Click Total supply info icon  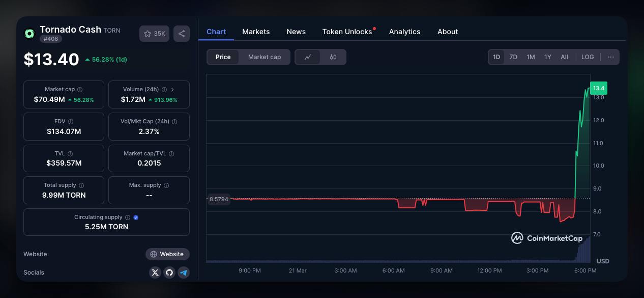coord(81,185)
